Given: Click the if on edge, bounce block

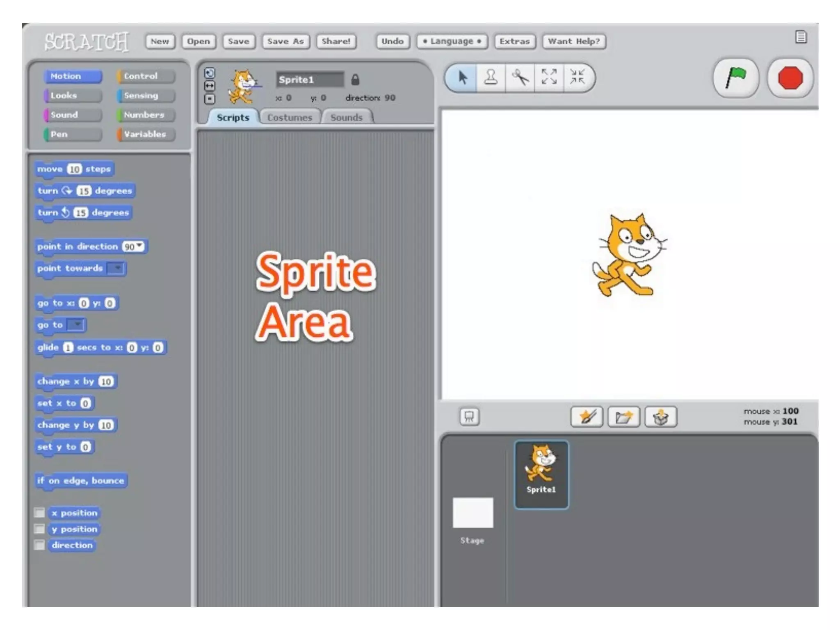Looking at the screenshot, I should 81,481.
